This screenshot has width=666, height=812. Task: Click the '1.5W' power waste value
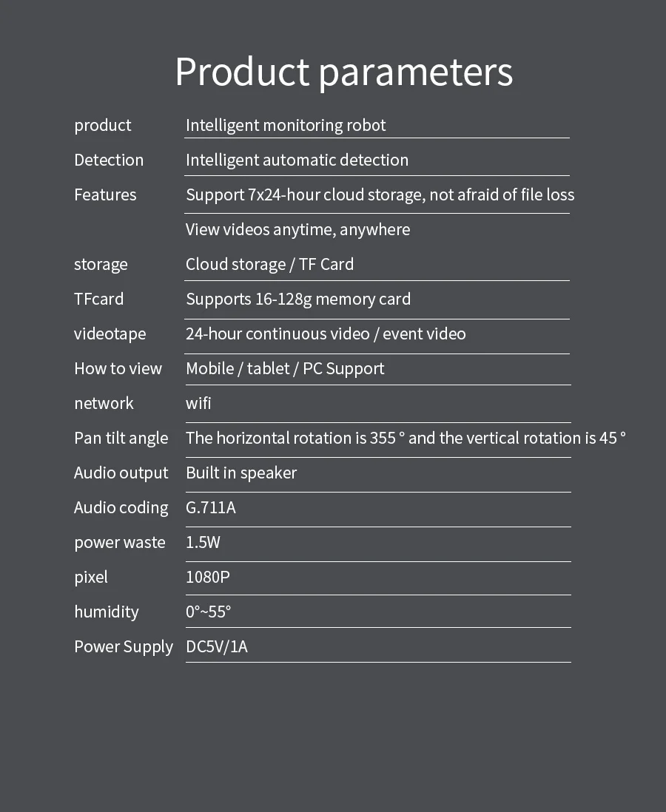click(203, 542)
